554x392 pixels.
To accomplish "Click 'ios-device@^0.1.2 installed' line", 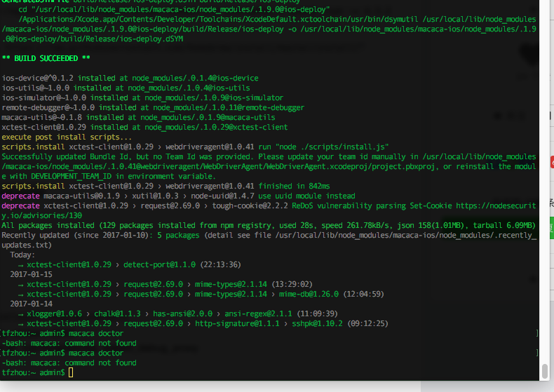I will (130, 78).
